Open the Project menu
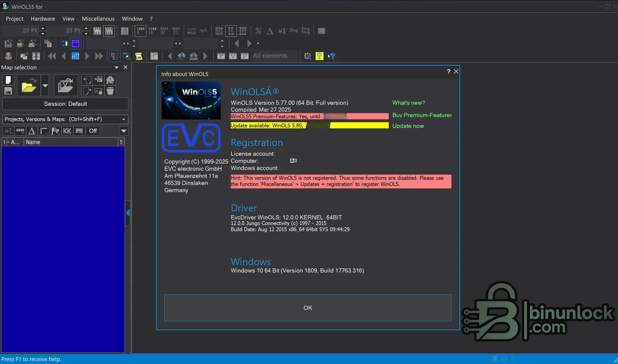This screenshot has width=618, height=364. (x=15, y=19)
